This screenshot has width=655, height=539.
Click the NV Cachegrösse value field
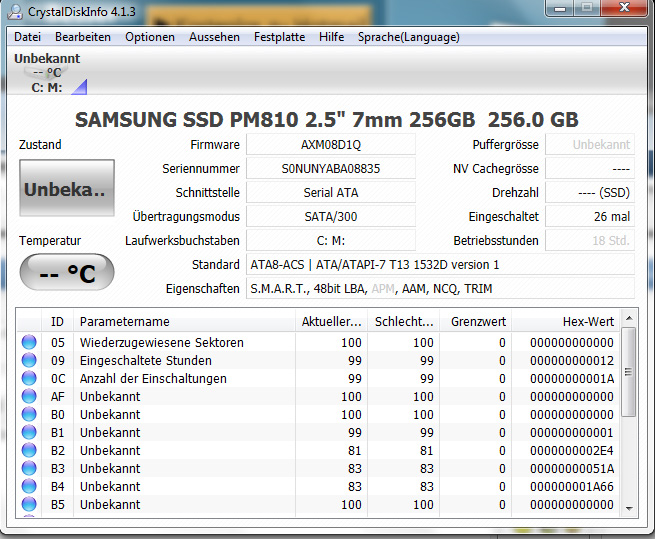pyautogui.click(x=590, y=168)
